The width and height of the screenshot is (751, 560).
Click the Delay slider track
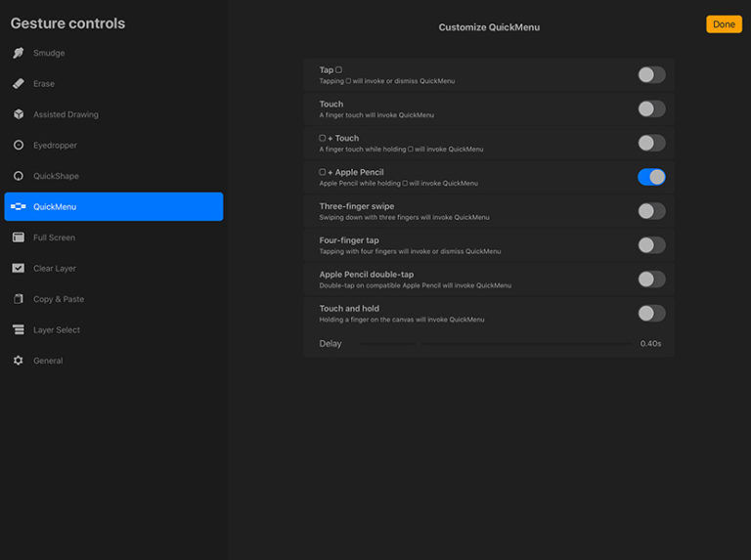(496, 344)
